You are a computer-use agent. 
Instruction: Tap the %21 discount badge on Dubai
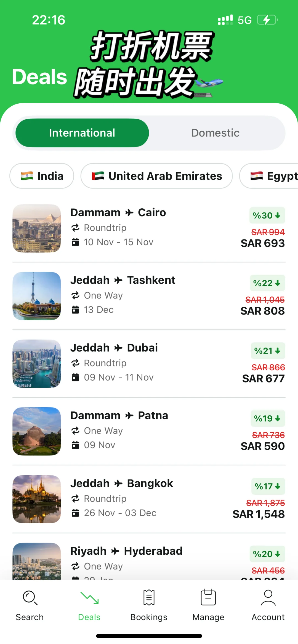pyautogui.click(x=267, y=351)
